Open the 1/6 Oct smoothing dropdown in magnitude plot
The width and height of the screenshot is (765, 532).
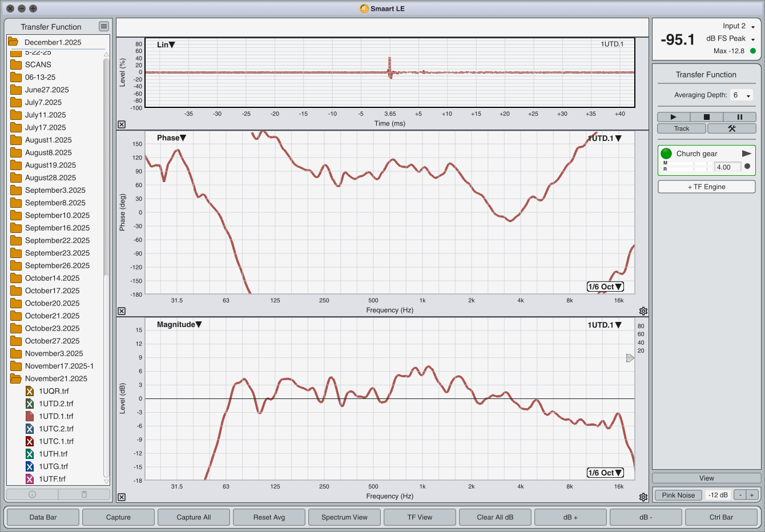click(x=605, y=473)
